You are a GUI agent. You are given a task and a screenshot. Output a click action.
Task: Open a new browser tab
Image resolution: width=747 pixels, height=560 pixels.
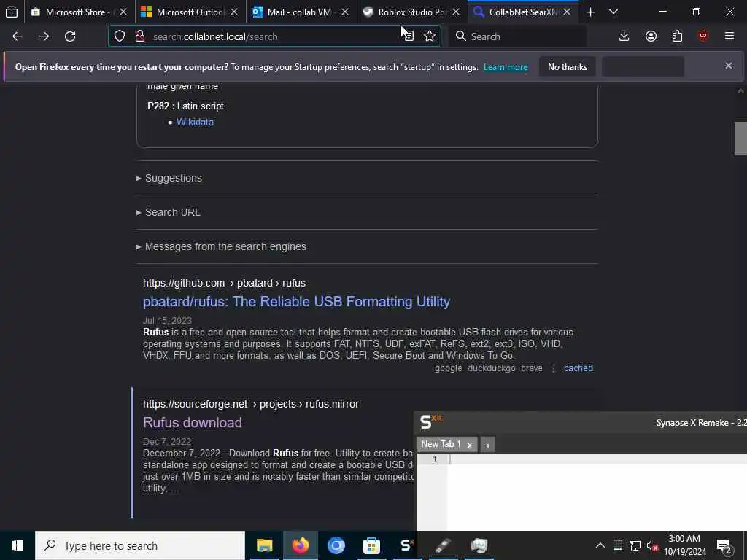tap(591, 12)
